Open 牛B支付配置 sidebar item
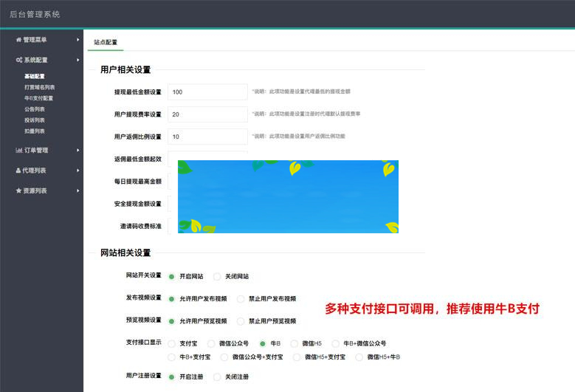This screenshot has width=575, height=392. 38,98
